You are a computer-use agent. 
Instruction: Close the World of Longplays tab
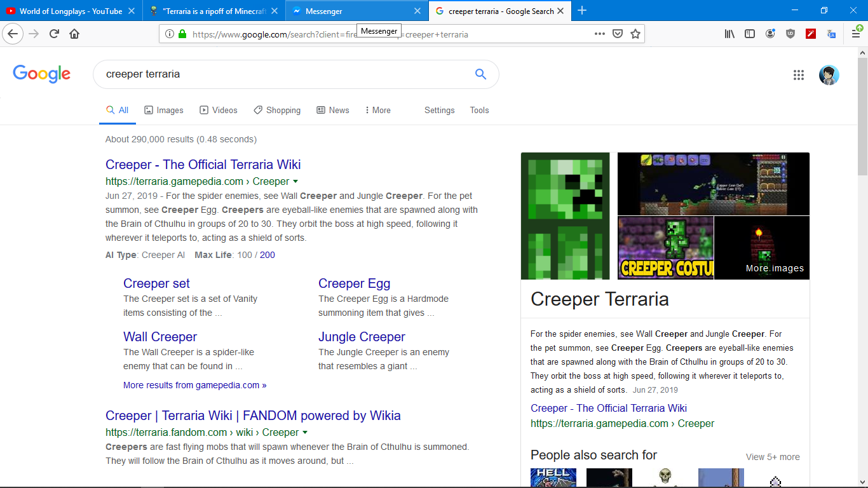tap(132, 11)
